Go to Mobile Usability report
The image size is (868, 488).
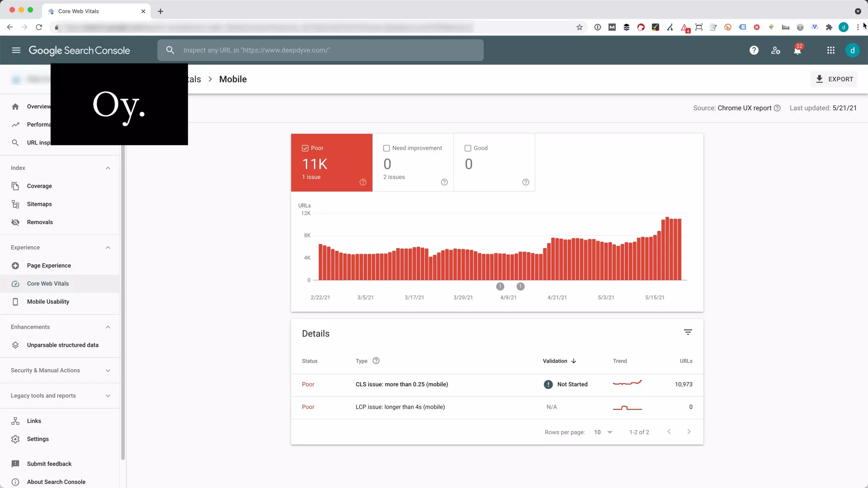48,302
